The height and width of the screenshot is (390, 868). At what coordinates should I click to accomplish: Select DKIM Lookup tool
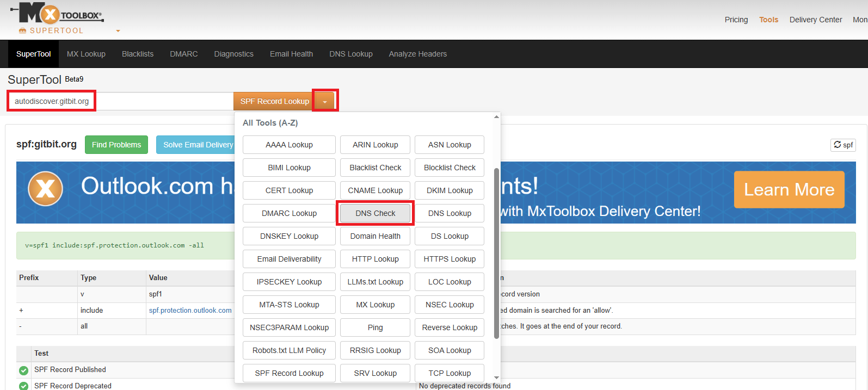pyautogui.click(x=450, y=190)
